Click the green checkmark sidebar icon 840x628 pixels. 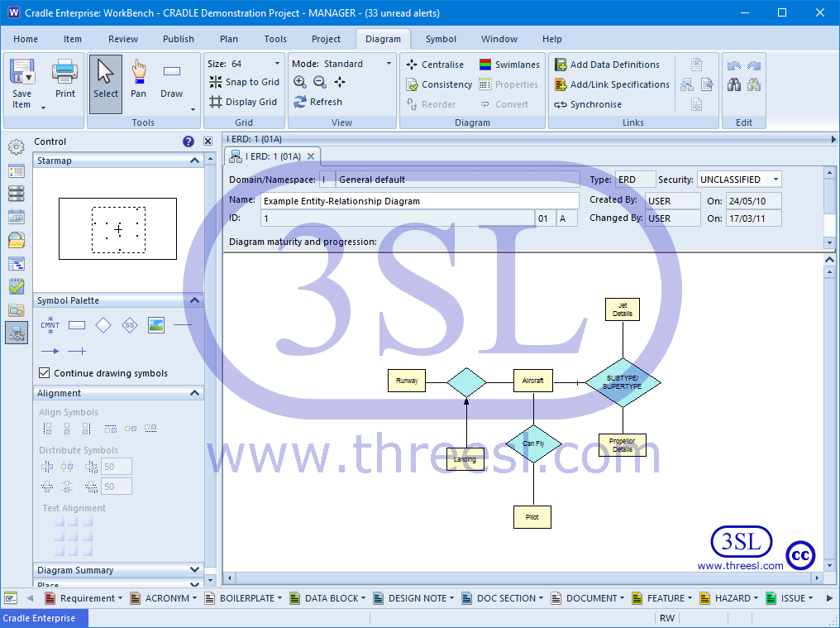(x=17, y=286)
